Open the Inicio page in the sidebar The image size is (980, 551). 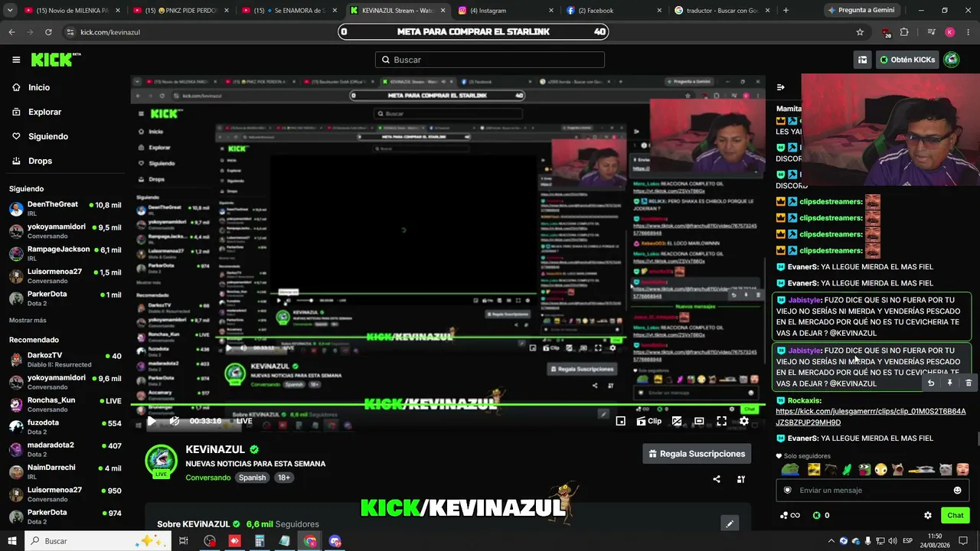click(39, 87)
